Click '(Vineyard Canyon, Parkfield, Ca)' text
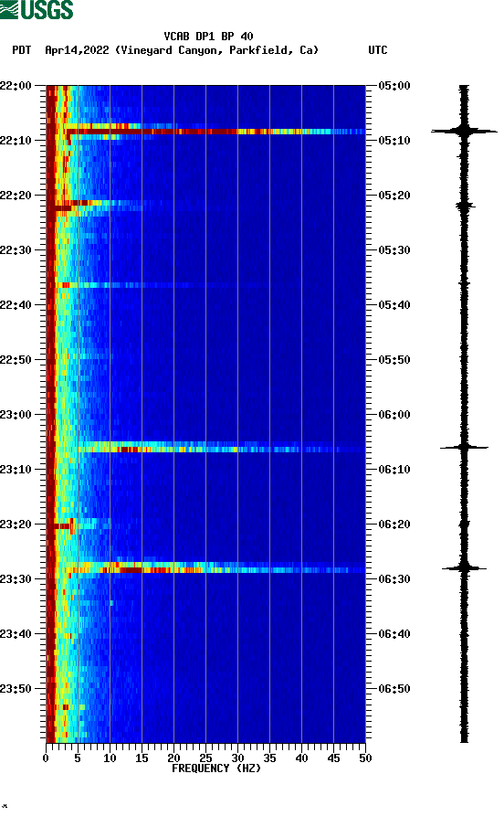 click(x=217, y=50)
